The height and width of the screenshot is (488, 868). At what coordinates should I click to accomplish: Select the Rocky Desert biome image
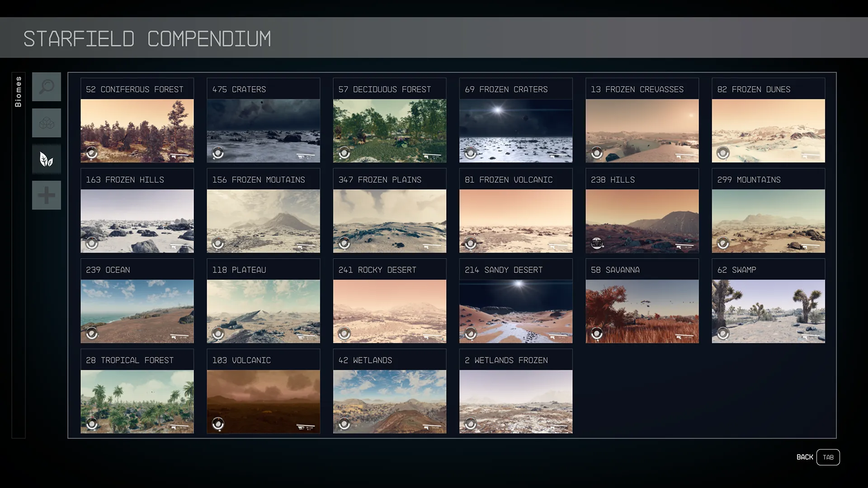390,311
